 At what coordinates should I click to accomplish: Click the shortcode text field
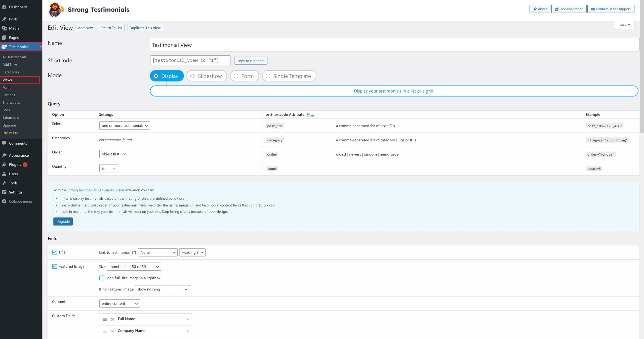click(x=190, y=60)
